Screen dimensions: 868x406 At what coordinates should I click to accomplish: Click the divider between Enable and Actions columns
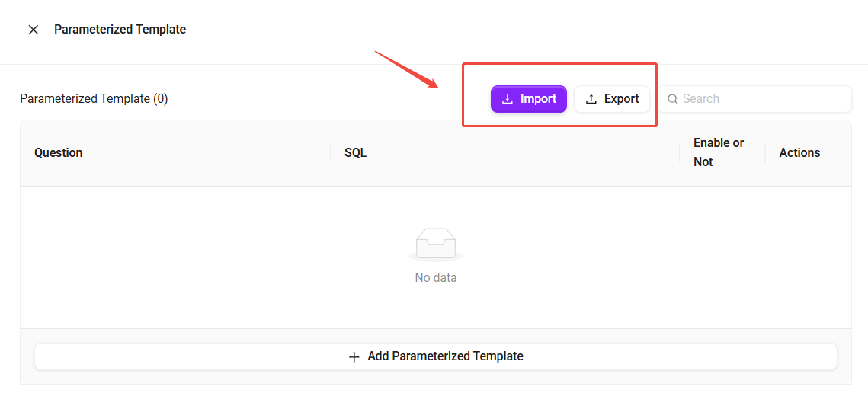tap(765, 153)
